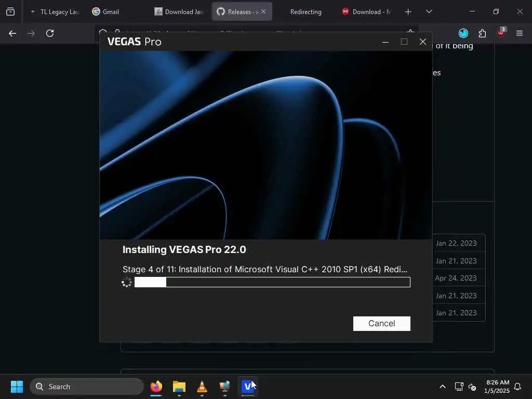Open Firefox from the taskbar
The width and height of the screenshot is (532, 399).
156,387
